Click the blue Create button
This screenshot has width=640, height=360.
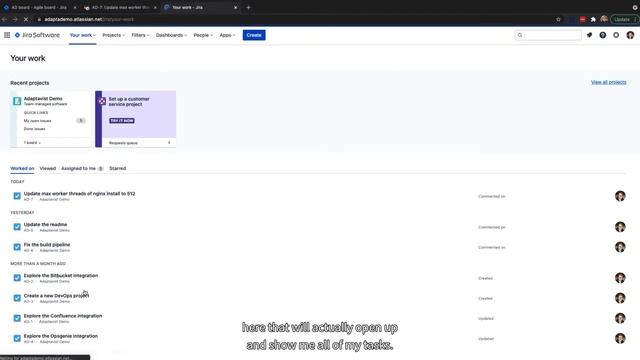(254, 35)
